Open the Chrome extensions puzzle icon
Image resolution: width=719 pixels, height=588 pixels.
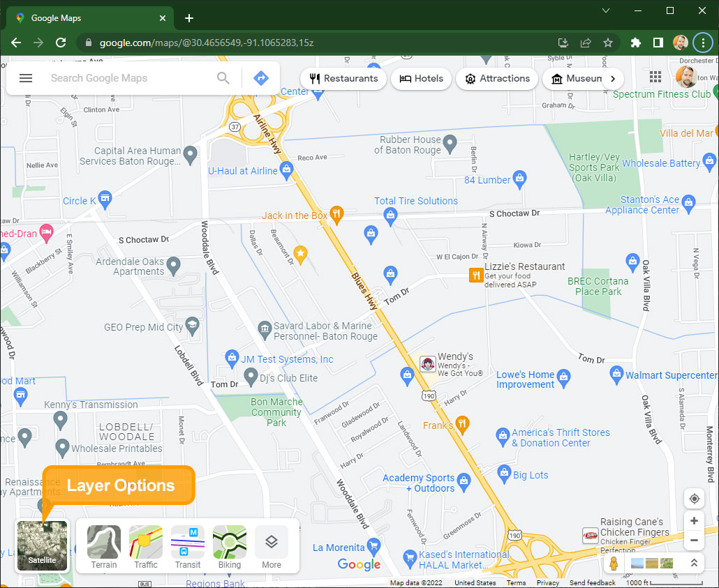point(635,43)
